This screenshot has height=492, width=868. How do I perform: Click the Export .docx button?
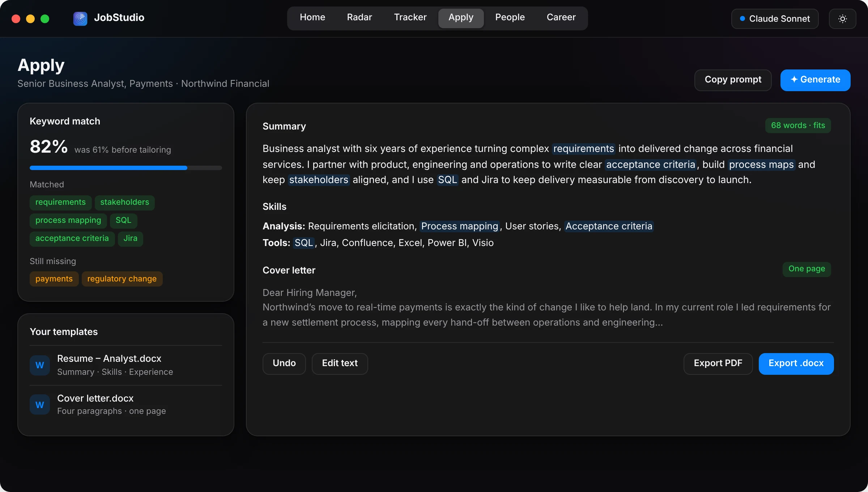(796, 364)
